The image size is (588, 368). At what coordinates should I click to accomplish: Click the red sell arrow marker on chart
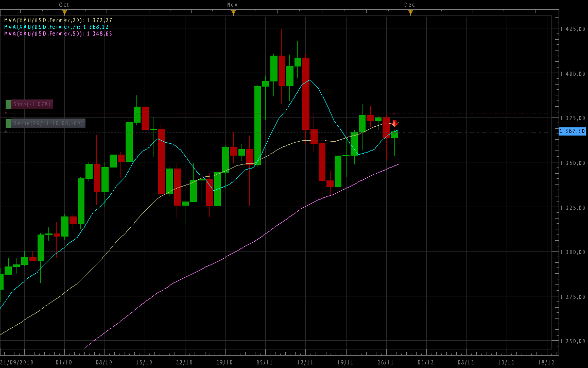pyautogui.click(x=394, y=123)
